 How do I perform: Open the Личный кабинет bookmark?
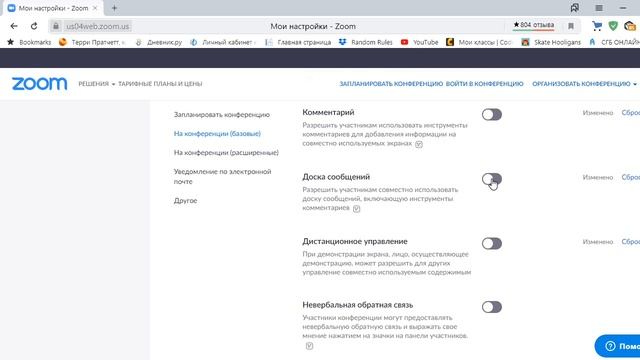click(223, 42)
